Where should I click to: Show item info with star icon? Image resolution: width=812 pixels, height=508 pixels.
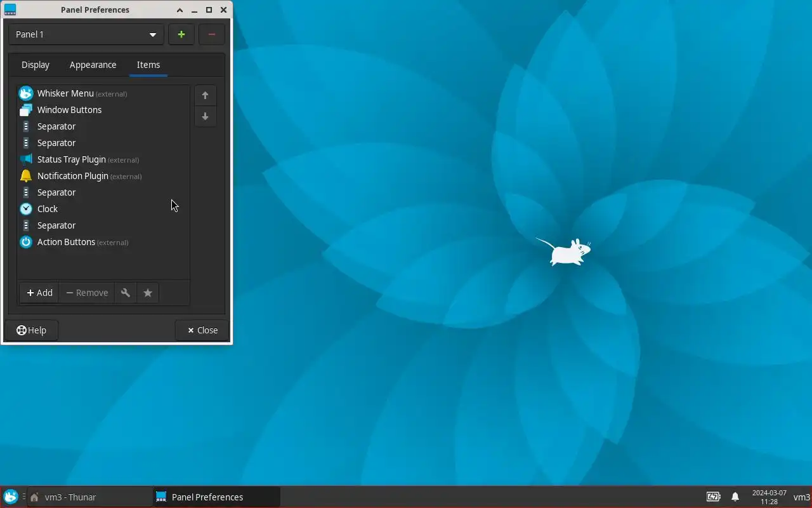tap(148, 293)
